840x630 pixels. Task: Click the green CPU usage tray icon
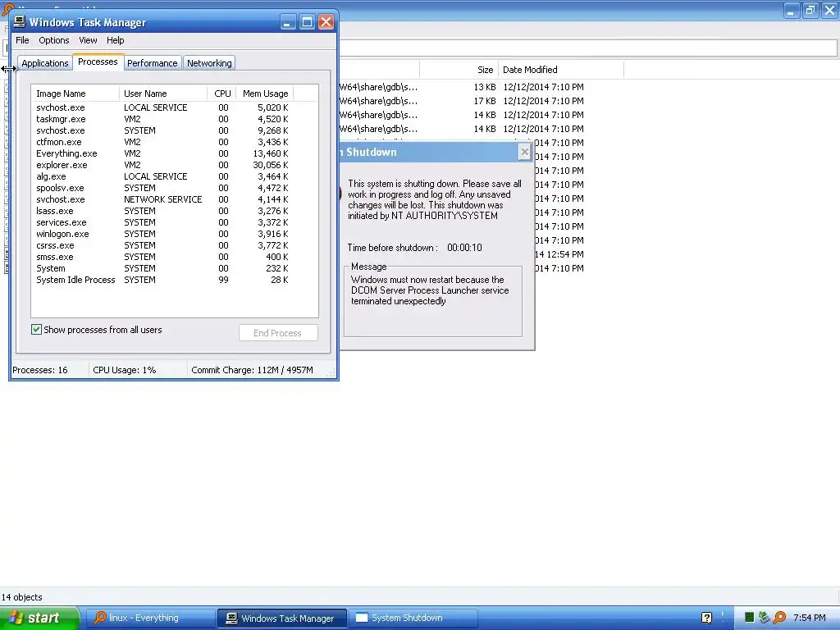click(x=749, y=619)
